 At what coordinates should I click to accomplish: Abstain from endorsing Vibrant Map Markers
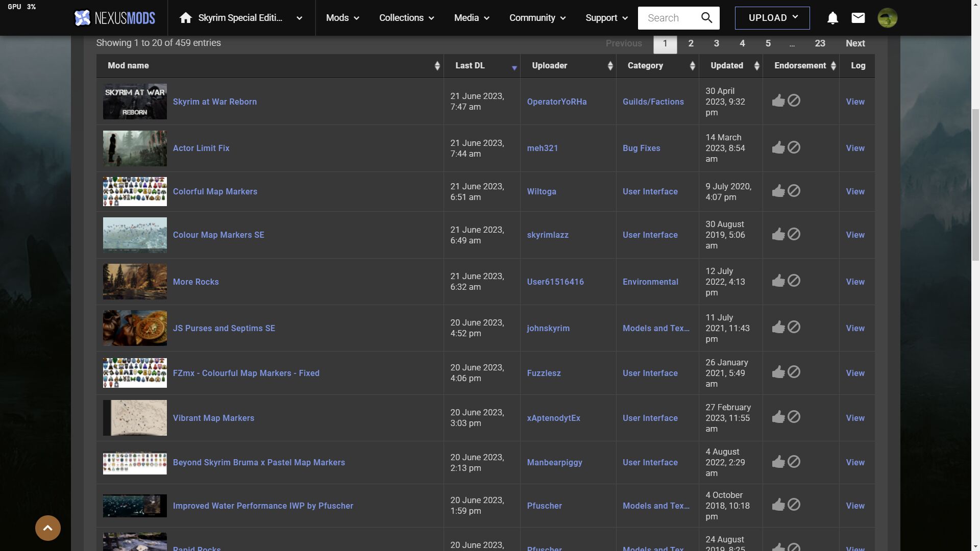pos(794,417)
